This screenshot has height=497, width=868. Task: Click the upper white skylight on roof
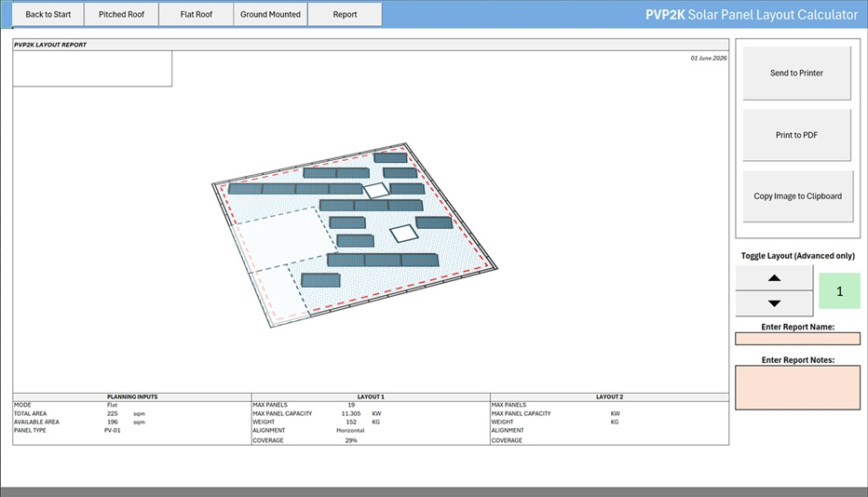pos(376,191)
